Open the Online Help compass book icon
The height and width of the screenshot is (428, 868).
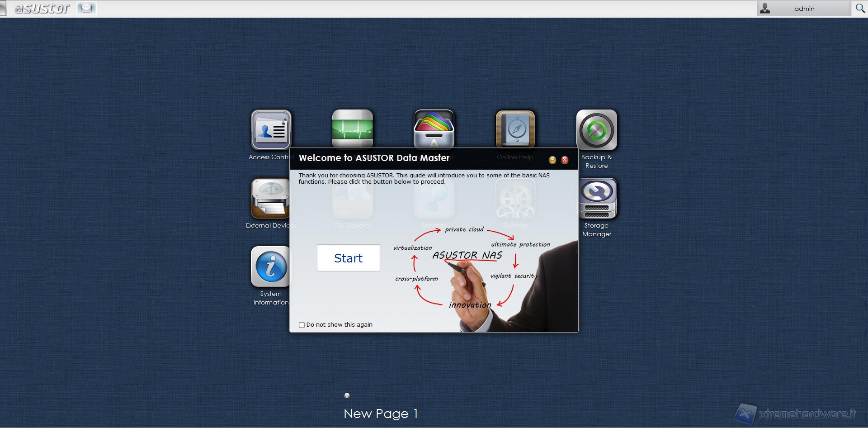(x=515, y=128)
